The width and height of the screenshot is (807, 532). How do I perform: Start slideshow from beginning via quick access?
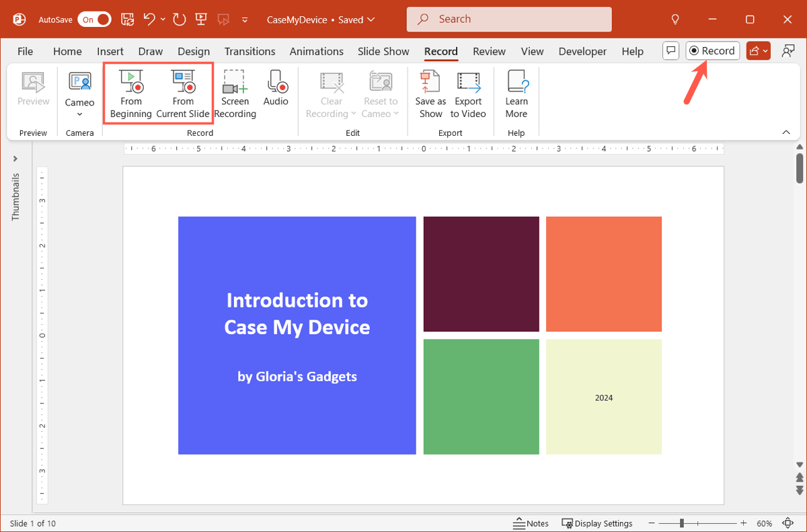pyautogui.click(x=200, y=20)
